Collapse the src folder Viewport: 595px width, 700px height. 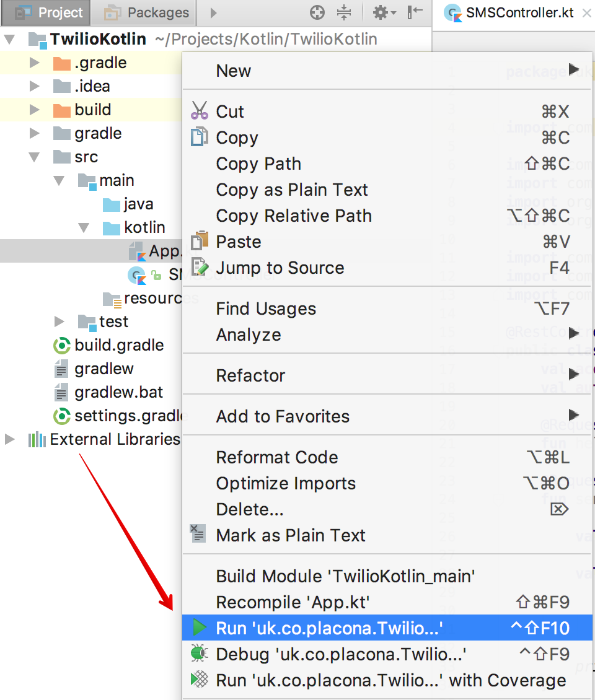(x=35, y=157)
